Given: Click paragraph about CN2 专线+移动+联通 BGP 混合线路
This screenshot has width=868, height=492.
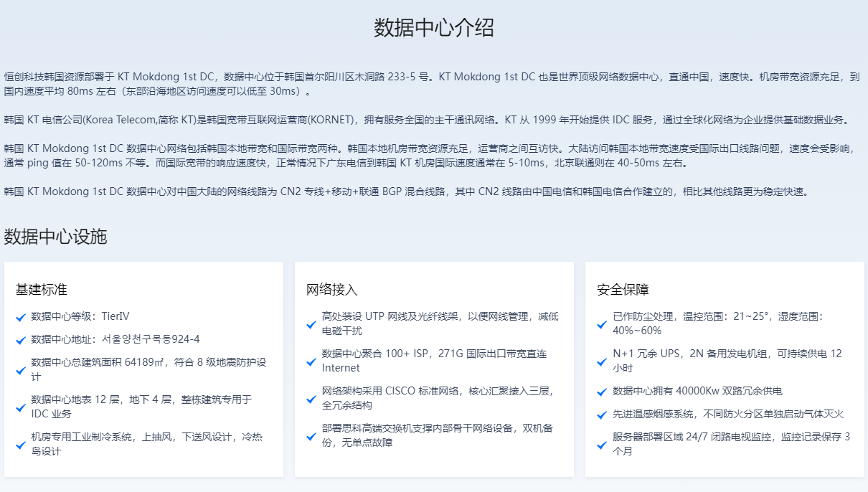Looking at the screenshot, I should pos(406,191).
